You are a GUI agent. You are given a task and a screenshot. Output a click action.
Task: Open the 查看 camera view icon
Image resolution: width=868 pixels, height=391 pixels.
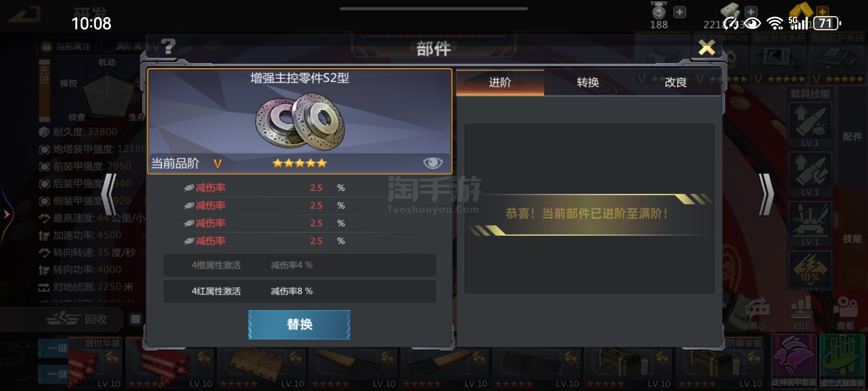coord(845,313)
